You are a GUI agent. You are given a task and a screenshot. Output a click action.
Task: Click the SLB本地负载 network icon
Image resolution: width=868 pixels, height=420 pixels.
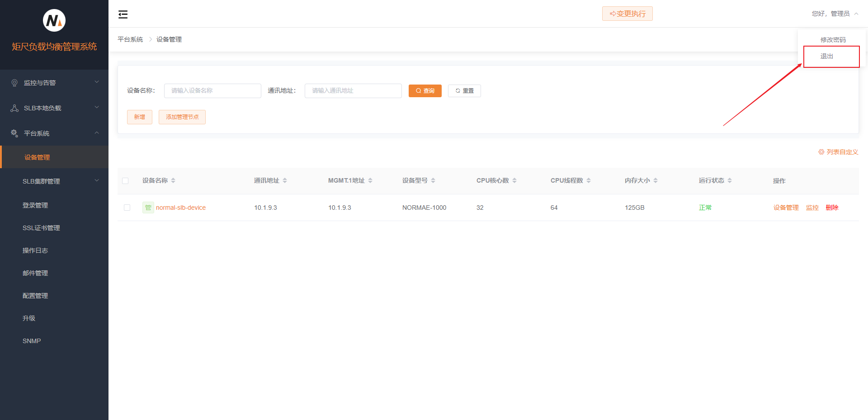[14, 108]
